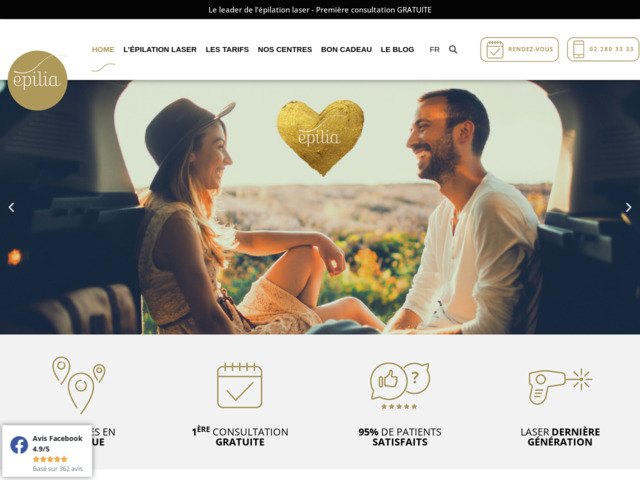Go to Bon cadeau page
This screenshot has width=640, height=480.
click(346, 49)
